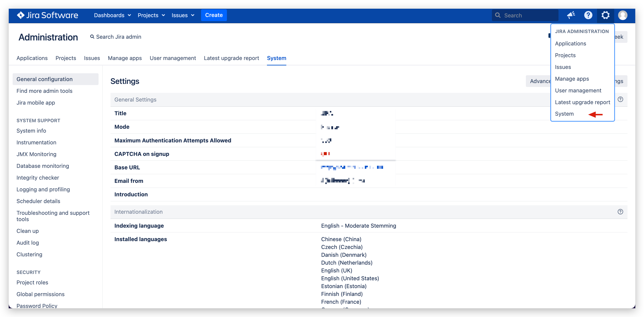Click the Search Jira admin magnifier icon
The height and width of the screenshot is (317, 644).
[x=92, y=37]
